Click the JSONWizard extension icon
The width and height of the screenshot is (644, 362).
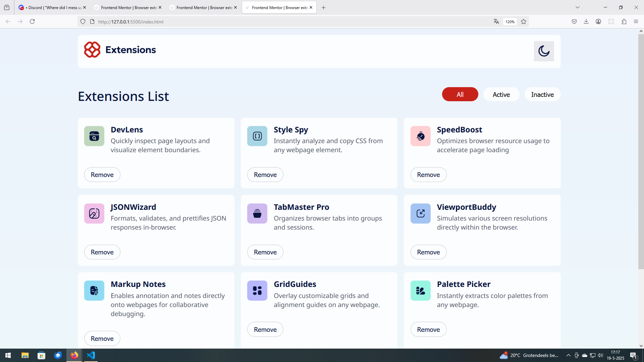[94, 214]
